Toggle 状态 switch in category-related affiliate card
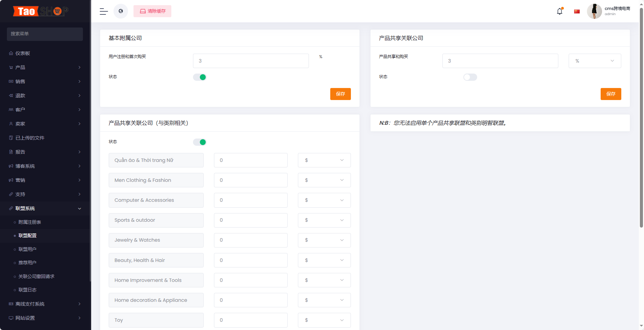644x330 pixels. [x=200, y=142]
